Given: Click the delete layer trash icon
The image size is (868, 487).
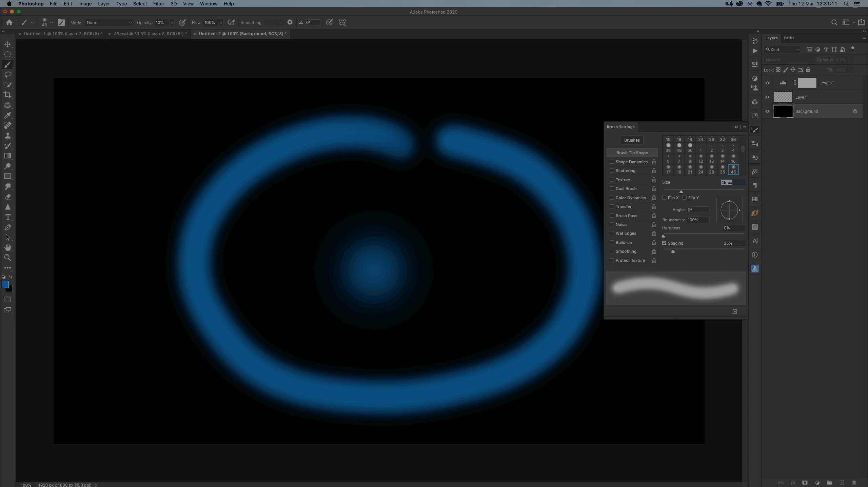Looking at the screenshot, I should [x=854, y=483].
